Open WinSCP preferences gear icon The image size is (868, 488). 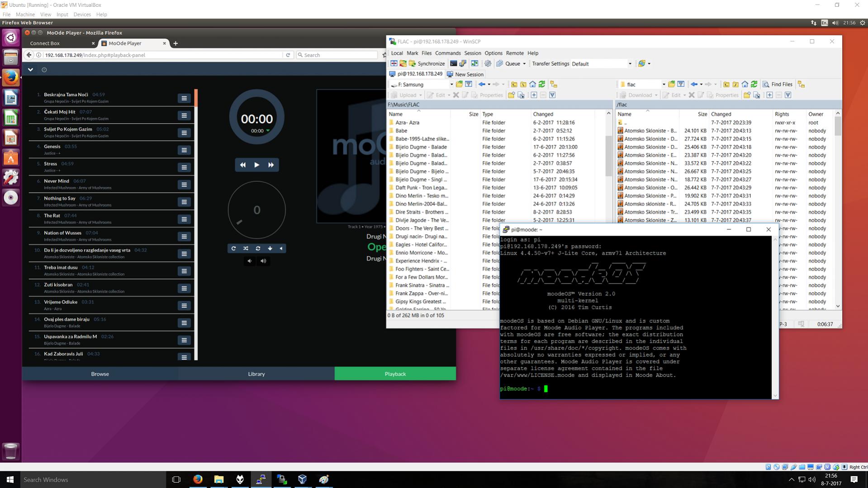pyautogui.click(x=488, y=64)
